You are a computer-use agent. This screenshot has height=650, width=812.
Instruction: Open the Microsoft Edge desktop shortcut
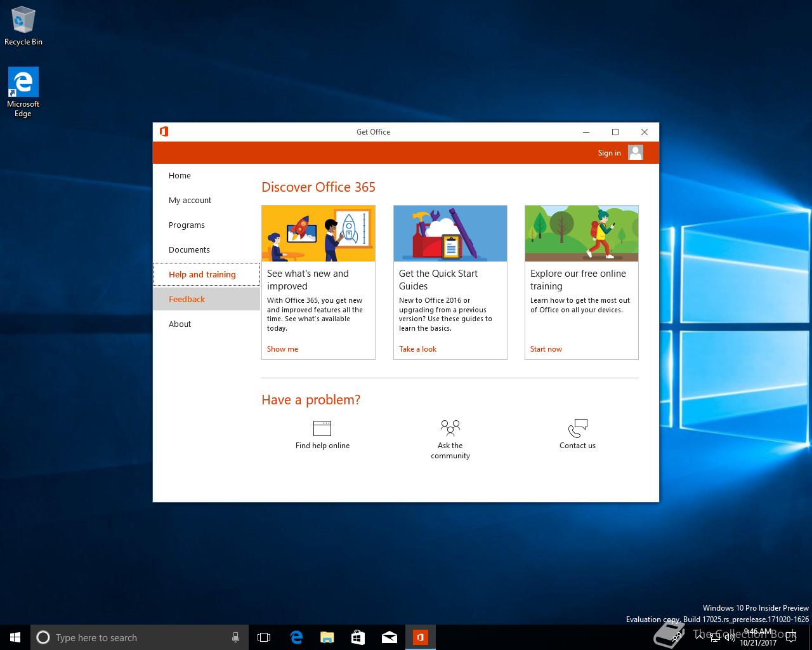click(x=23, y=93)
